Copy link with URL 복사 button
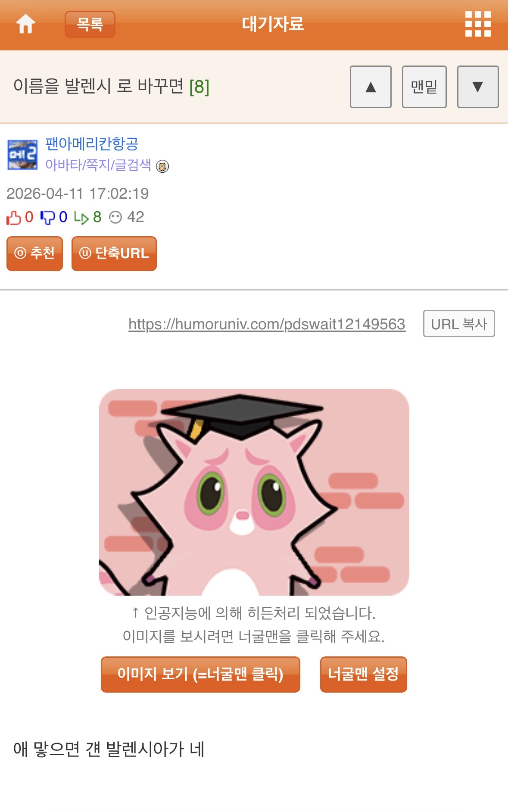This screenshot has height=812, width=508. [459, 324]
